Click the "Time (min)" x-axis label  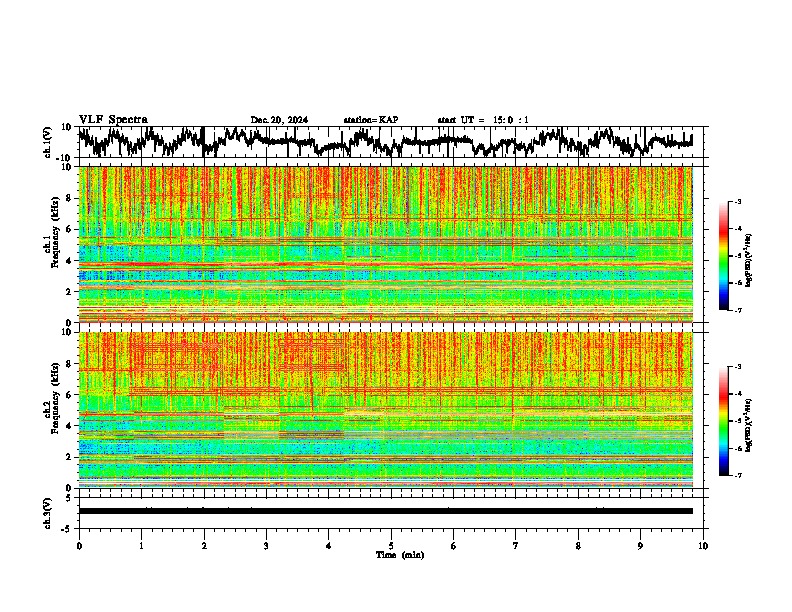400,555
